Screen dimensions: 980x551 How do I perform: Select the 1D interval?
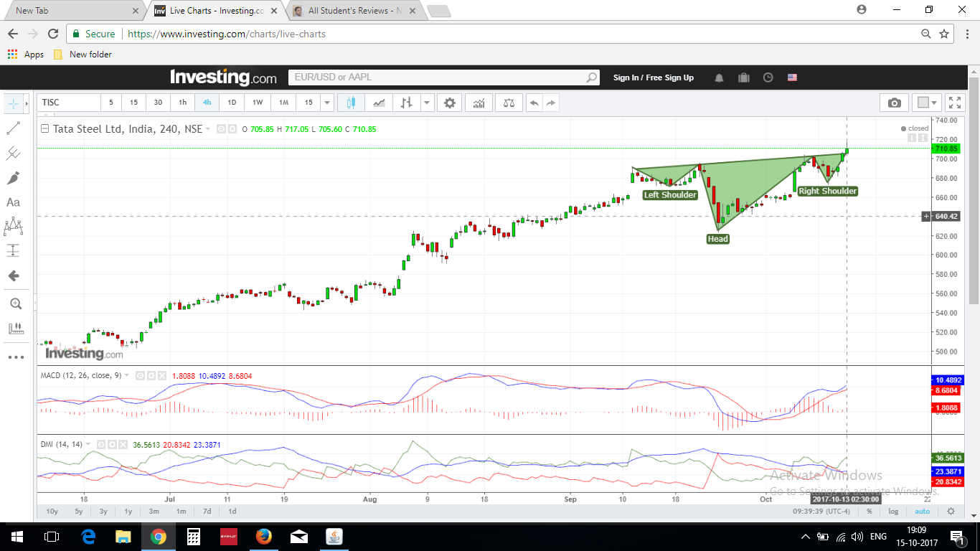coord(232,103)
